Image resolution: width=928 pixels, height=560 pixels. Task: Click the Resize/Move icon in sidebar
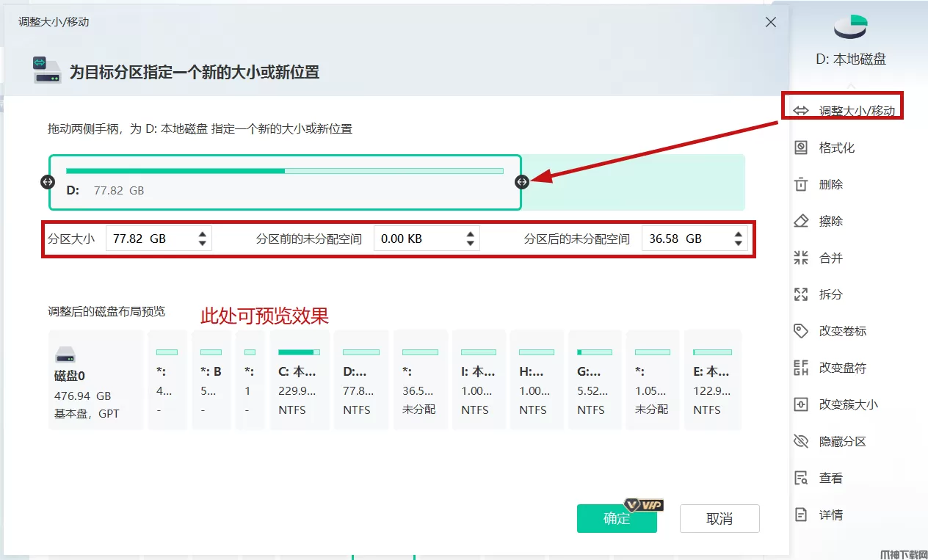pyautogui.click(x=801, y=111)
